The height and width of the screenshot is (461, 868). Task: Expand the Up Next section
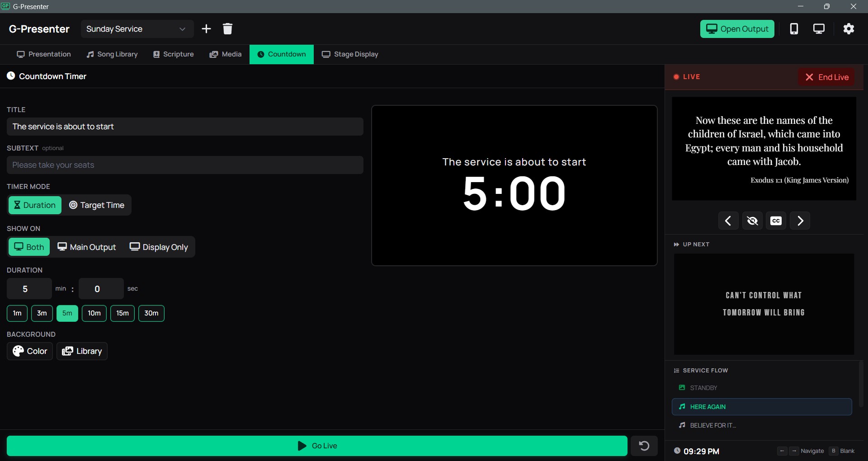pos(692,244)
